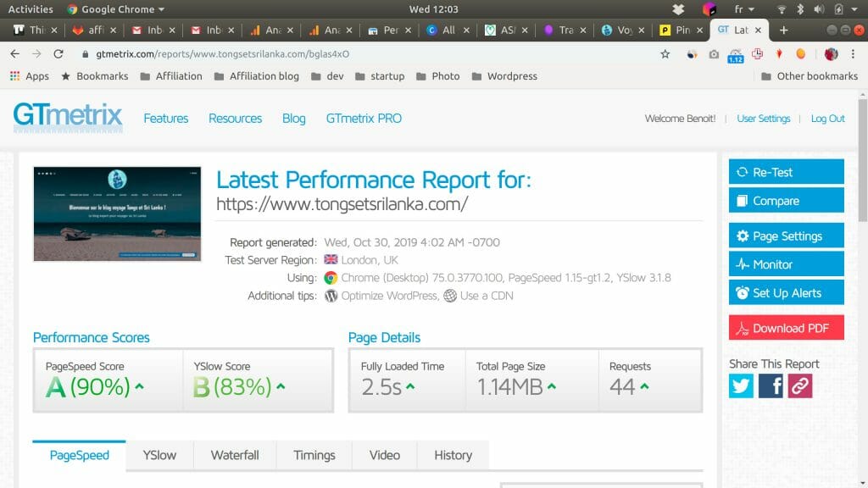Click the page vertical scrollbar
This screenshot has height=488, width=868.
pyautogui.click(x=862, y=160)
